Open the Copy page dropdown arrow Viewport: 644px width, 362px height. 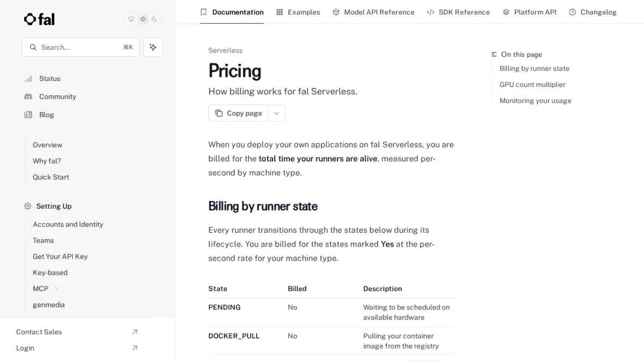(276, 113)
